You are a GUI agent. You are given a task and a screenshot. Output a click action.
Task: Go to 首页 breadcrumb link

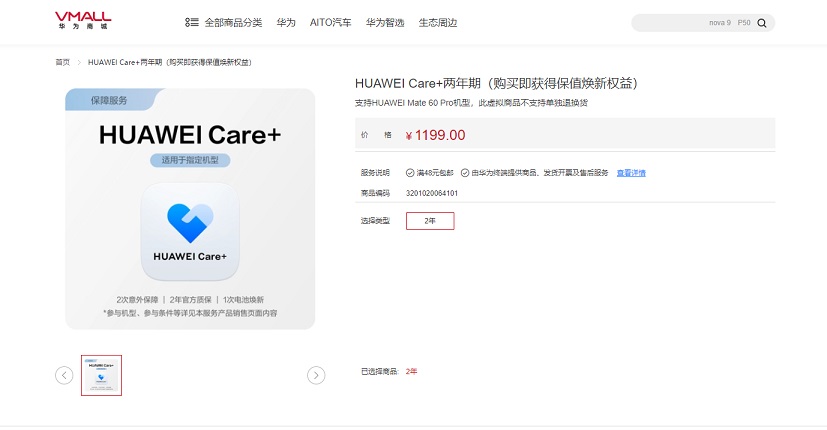click(x=63, y=62)
